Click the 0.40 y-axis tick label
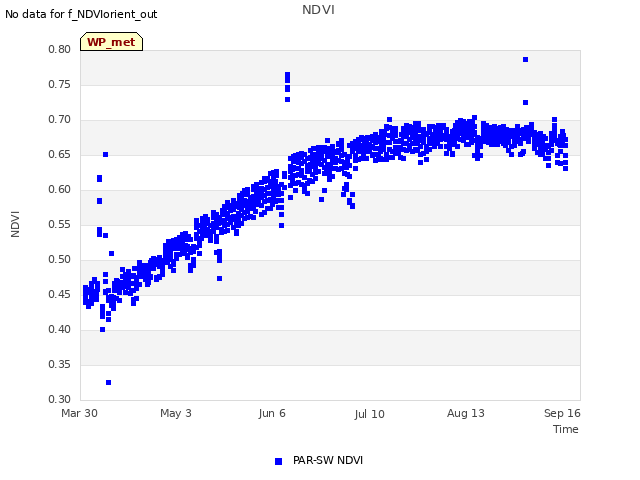 [x=60, y=329]
